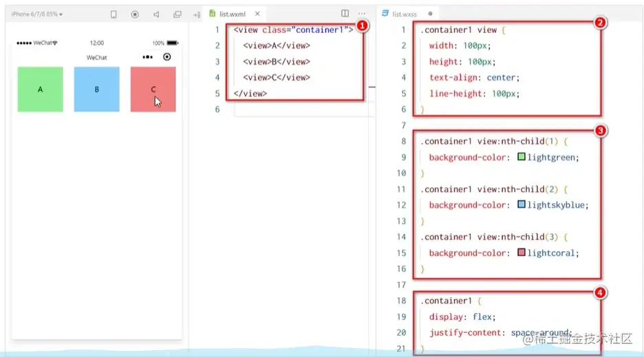This screenshot has height=357, width=644.
Task: Click the code line <view>C</view>
Action: coord(277,77)
